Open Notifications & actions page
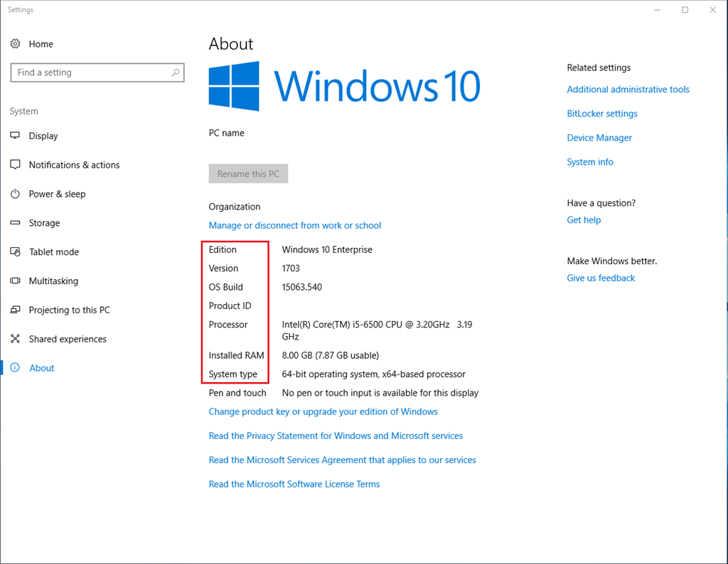The width and height of the screenshot is (728, 564). [74, 165]
